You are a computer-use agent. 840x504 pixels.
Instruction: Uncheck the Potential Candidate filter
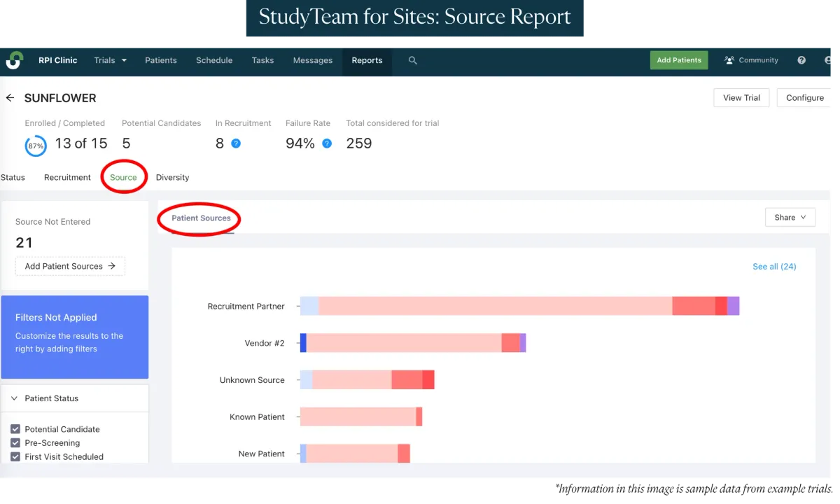tap(17, 429)
